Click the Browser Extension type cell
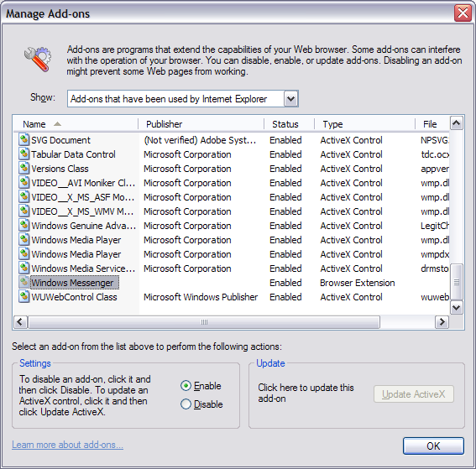Viewport: 476px width, 469px height. tap(358, 283)
